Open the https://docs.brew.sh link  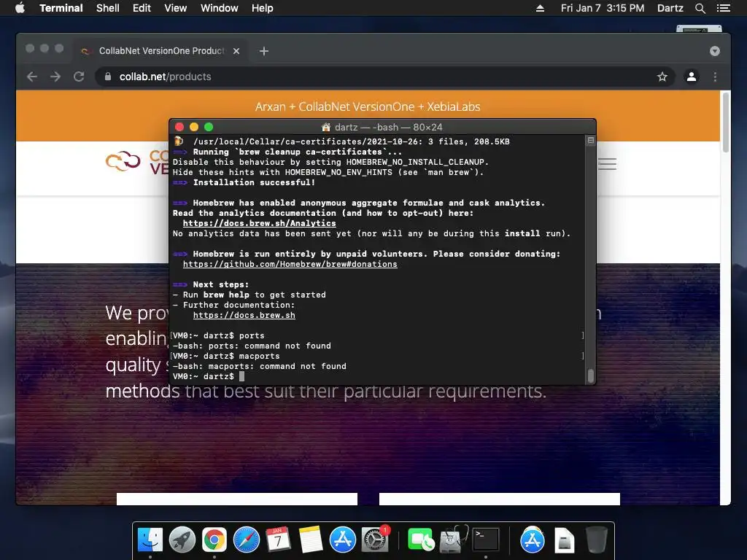pos(244,315)
